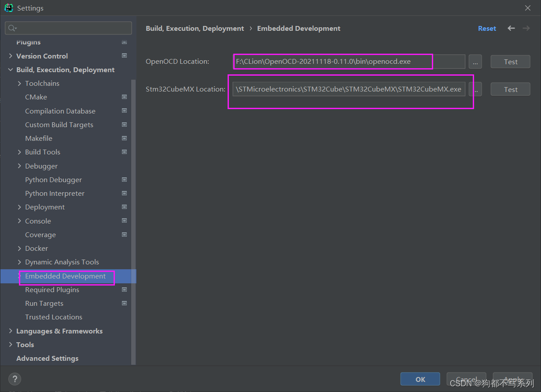
Task: Click the Reset link
Action: pos(487,28)
